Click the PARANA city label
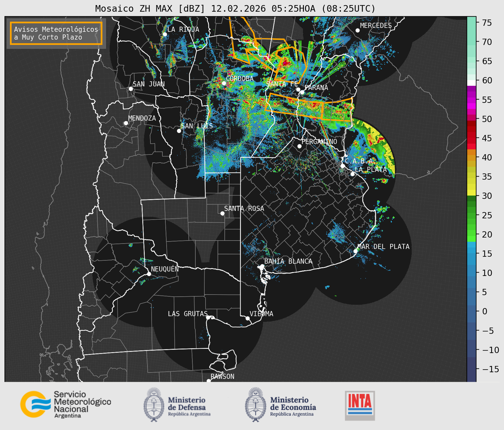 pyautogui.click(x=316, y=87)
